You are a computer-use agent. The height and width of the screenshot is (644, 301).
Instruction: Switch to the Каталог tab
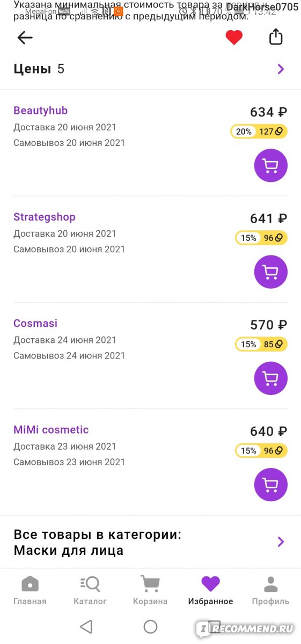(90, 590)
